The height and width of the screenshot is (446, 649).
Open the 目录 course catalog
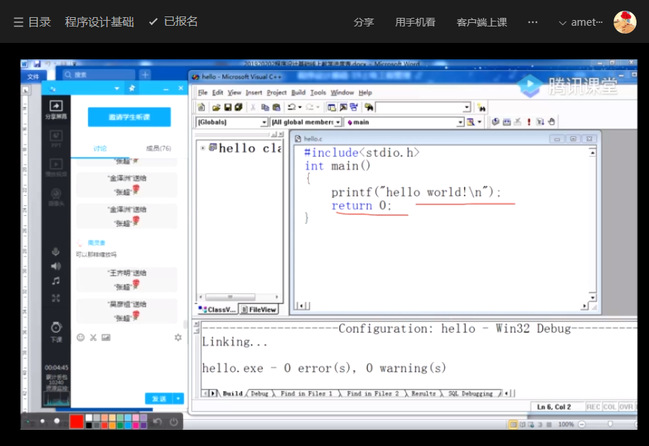tap(32, 21)
